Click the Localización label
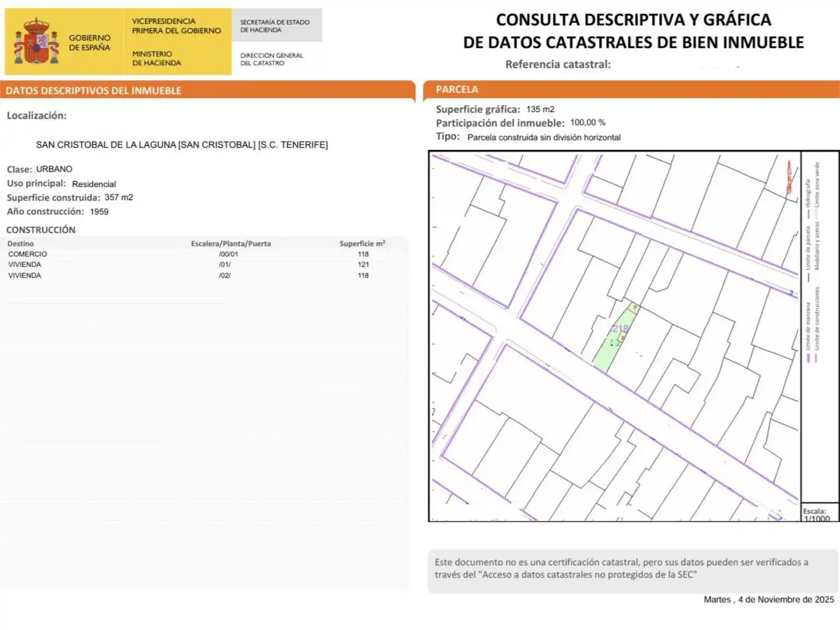Screen dimensions: 840x630 (37, 116)
